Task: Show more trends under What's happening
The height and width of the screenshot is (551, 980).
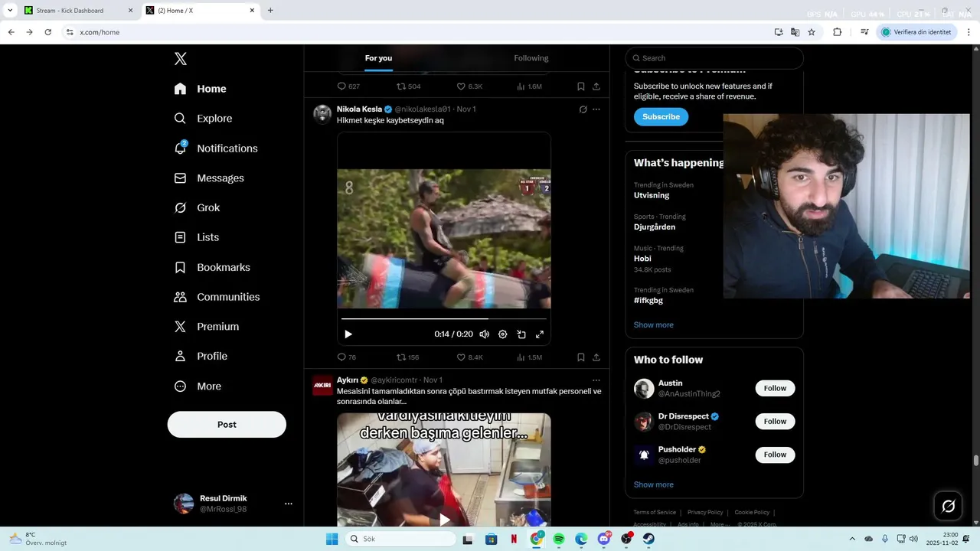Action: [x=654, y=325]
